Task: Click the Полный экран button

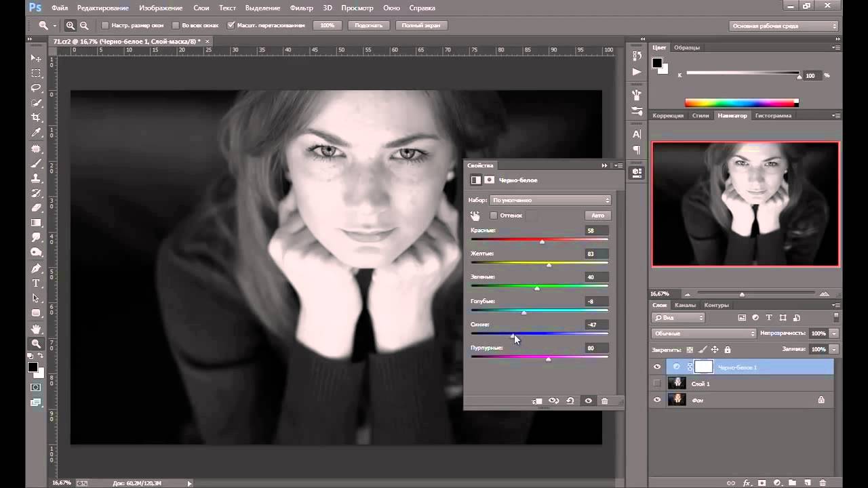Action: click(420, 25)
